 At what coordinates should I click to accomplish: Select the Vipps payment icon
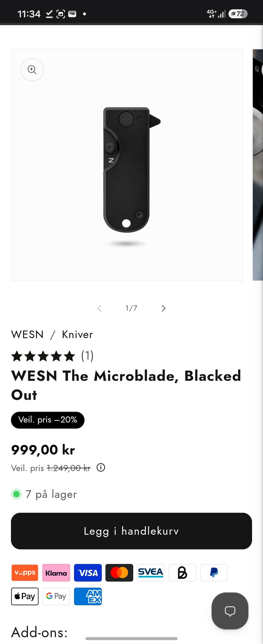coord(25,573)
